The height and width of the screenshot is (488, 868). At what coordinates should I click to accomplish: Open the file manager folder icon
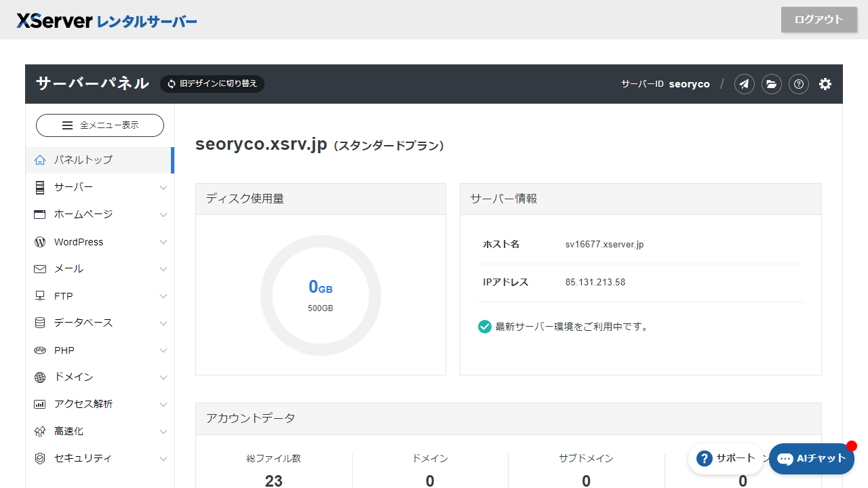click(x=772, y=83)
